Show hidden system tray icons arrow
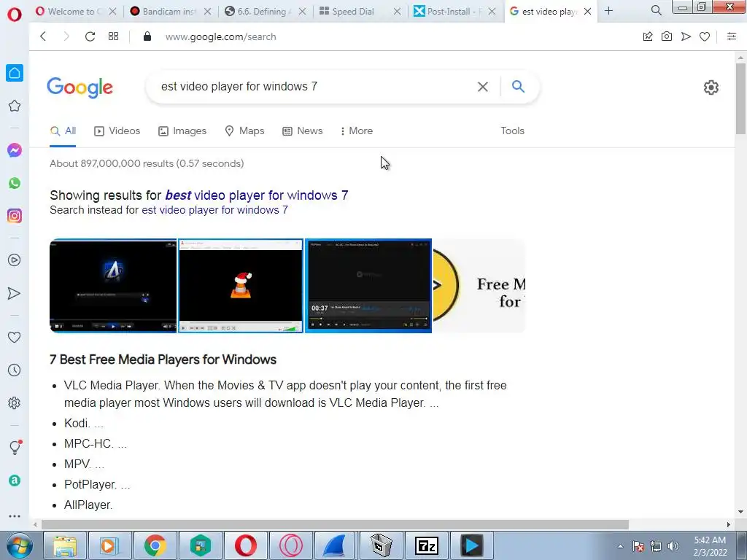The width and height of the screenshot is (747, 560). point(620,546)
